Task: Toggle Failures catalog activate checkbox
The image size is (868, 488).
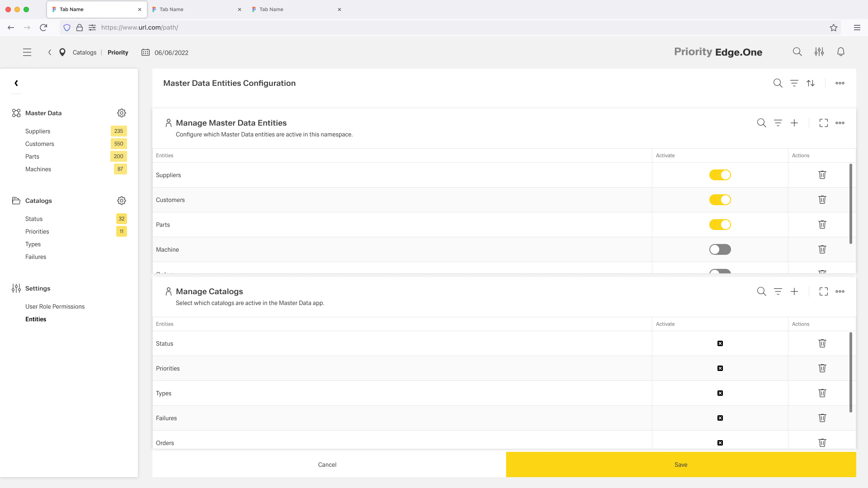Action: click(x=720, y=418)
